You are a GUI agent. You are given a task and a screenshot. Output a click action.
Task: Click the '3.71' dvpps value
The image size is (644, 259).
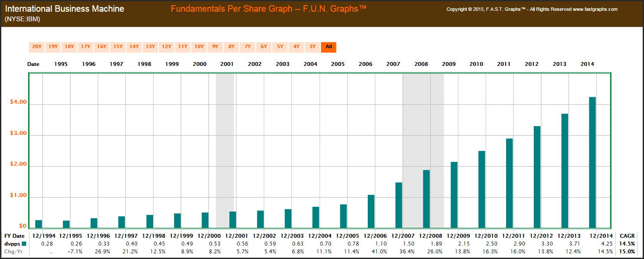coord(575,243)
